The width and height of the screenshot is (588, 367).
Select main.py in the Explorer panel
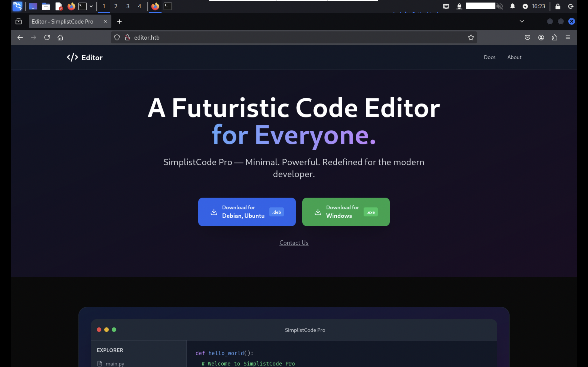(x=115, y=363)
